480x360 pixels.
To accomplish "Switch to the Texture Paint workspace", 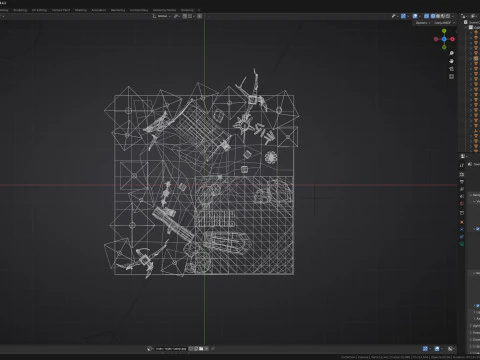I will pyautogui.click(x=61, y=10).
